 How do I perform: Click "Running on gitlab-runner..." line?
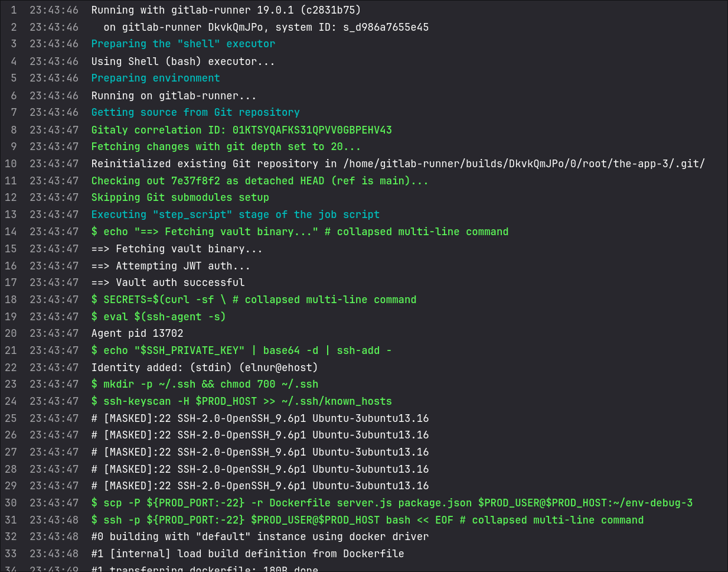174,96
